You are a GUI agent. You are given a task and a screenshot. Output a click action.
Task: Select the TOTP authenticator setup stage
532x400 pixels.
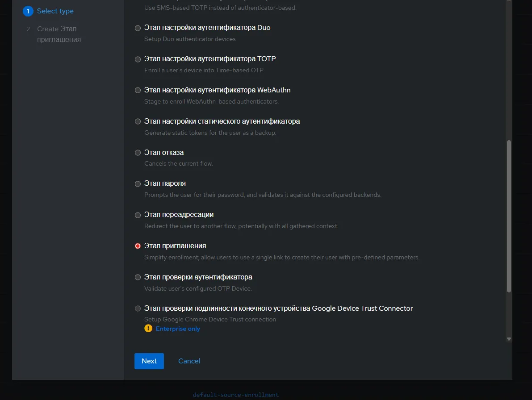138,59
